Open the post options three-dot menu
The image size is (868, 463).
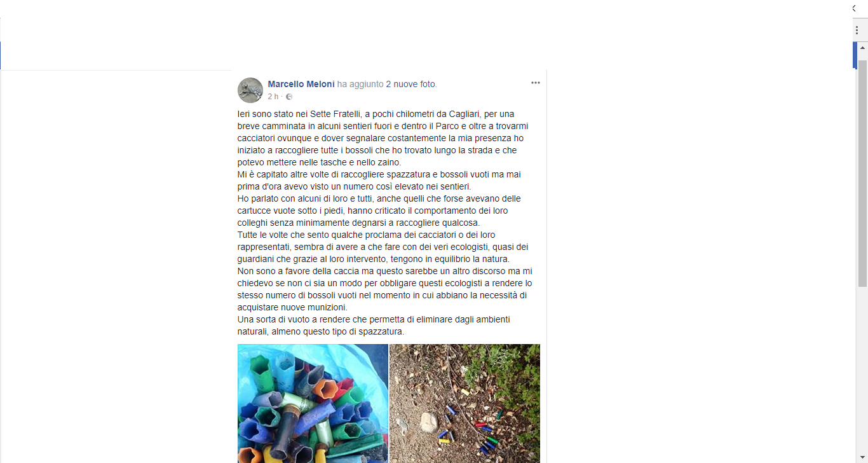point(536,83)
